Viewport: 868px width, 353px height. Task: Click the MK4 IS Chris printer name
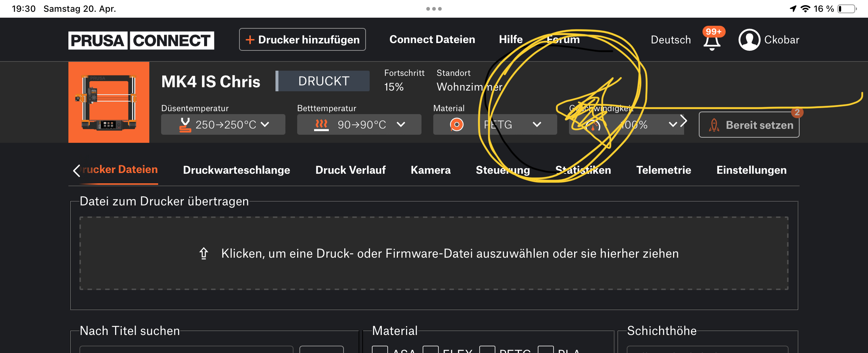[211, 82]
